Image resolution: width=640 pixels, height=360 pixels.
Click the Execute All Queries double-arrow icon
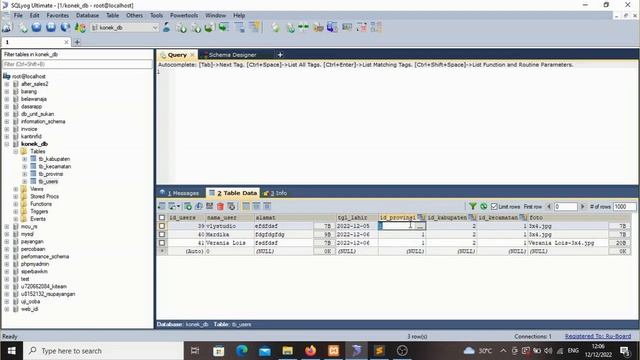51,27
